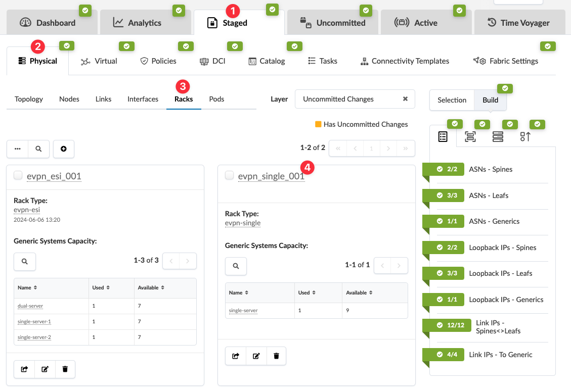Delete the evpn_single_001 rack with its trash icon
The image size is (571, 392).
276,356
